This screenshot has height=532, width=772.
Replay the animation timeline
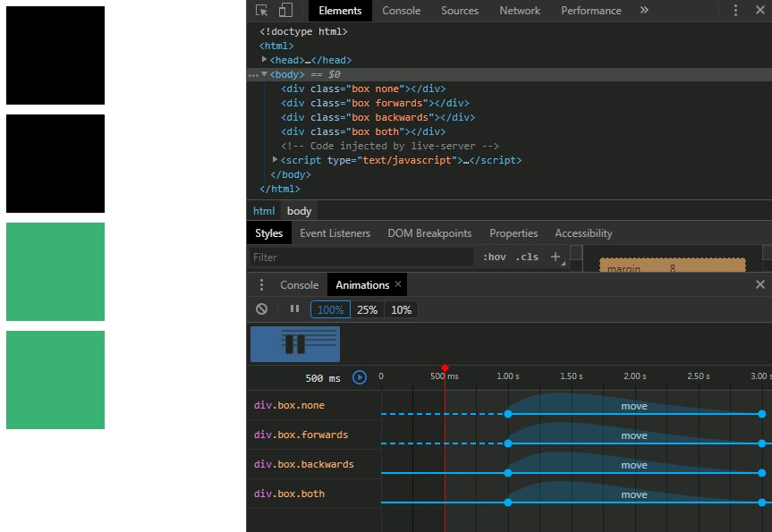coord(360,377)
